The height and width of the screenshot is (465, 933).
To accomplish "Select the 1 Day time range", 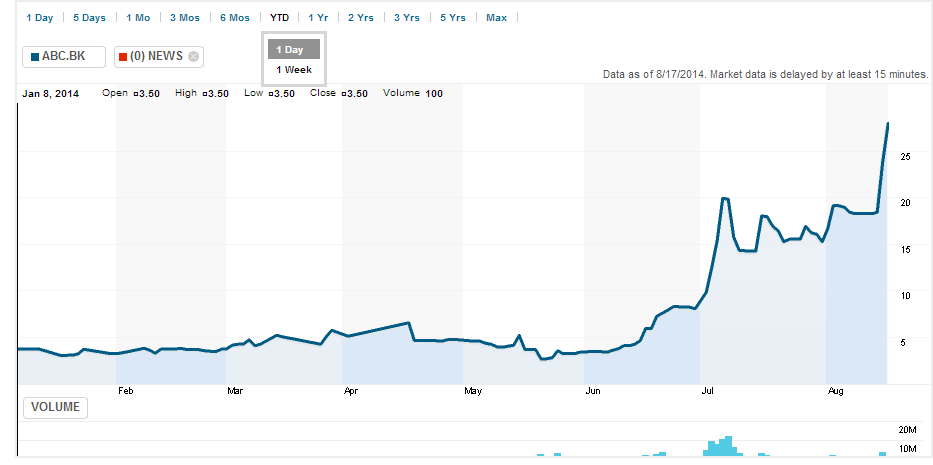I will coord(39,18).
